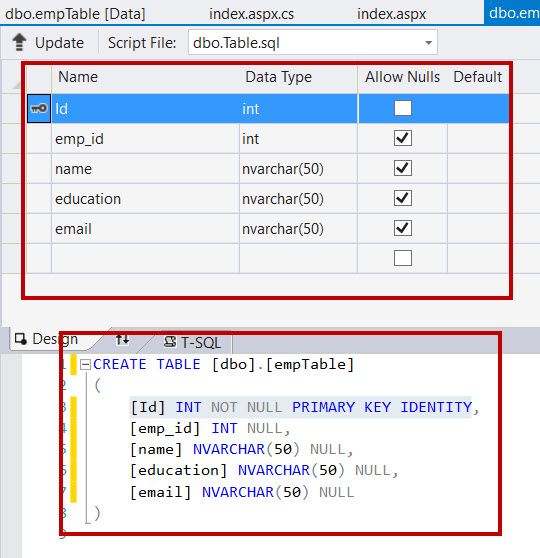The height and width of the screenshot is (558, 540).
Task: Click nvarchar(50) data type of education row
Action: (298, 199)
